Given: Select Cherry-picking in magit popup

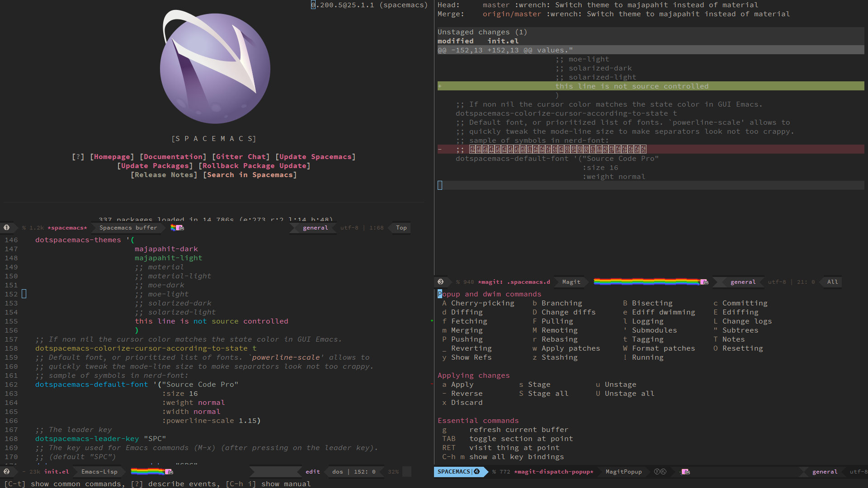Looking at the screenshot, I should (478, 303).
